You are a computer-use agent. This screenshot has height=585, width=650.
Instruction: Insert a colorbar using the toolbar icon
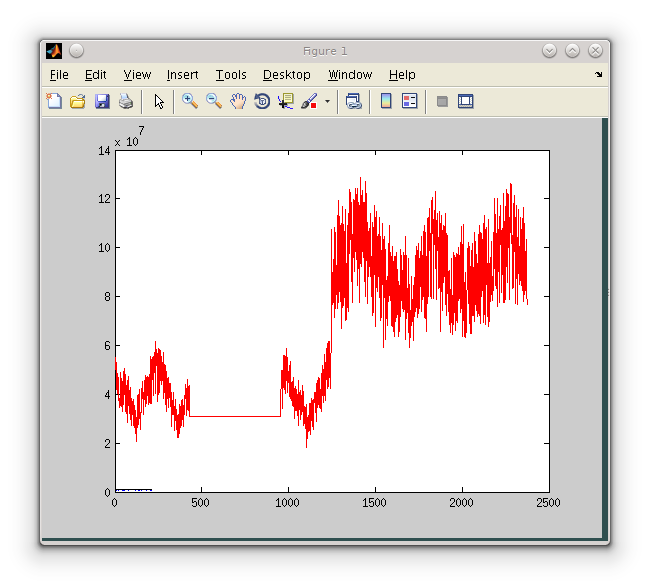(x=386, y=101)
